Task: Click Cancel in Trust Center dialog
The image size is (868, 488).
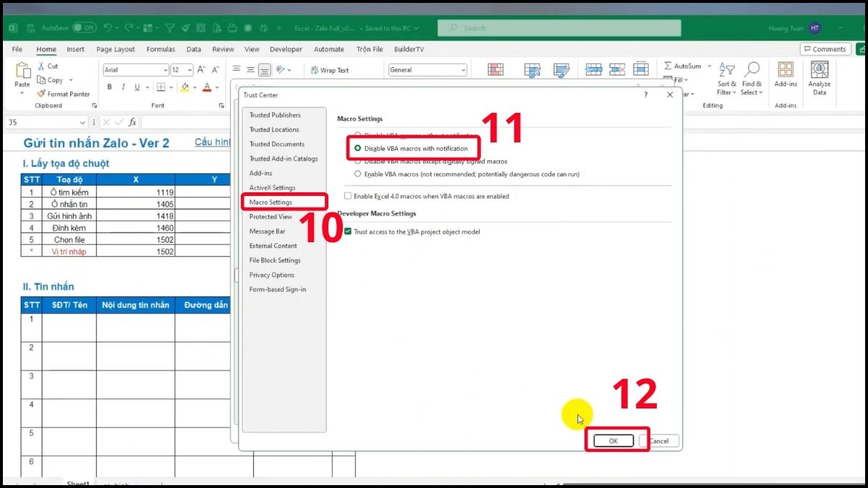Action: coord(659,440)
